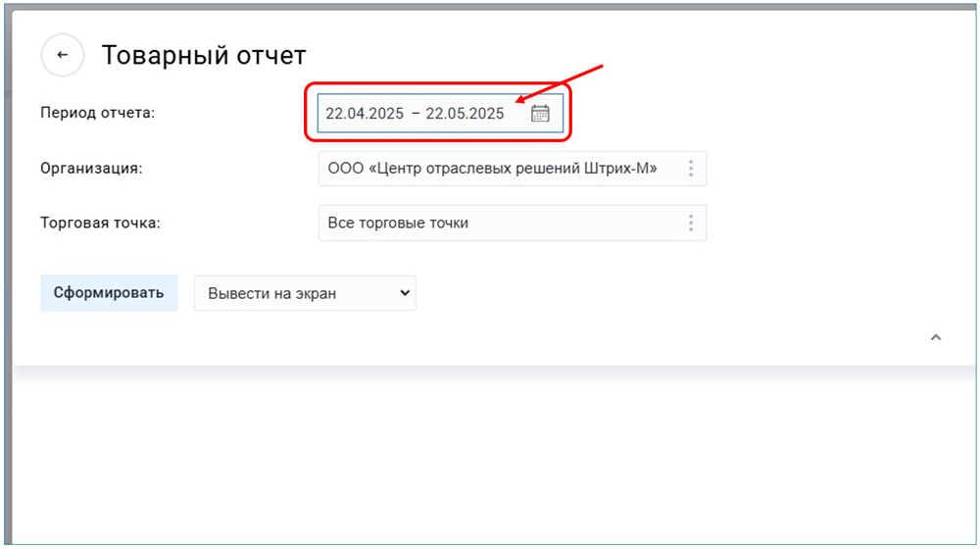Image resolution: width=980 pixels, height=549 pixels.
Task: Click the end date 22.05.2025
Action: (465, 114)
